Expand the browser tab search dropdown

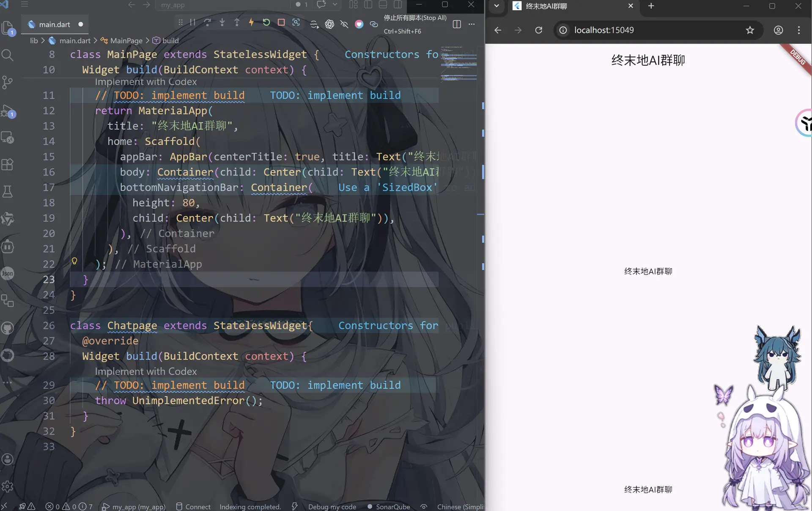[497, 6]
